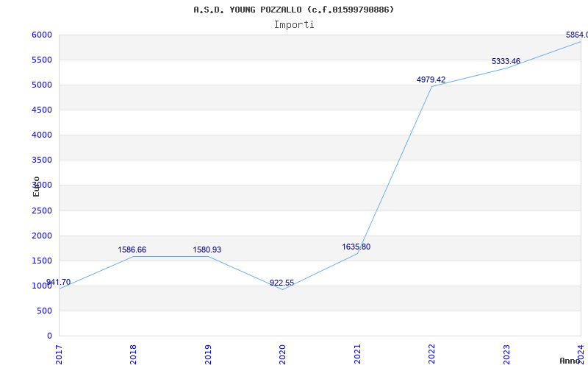Select the 1580.93 data label

207,250
